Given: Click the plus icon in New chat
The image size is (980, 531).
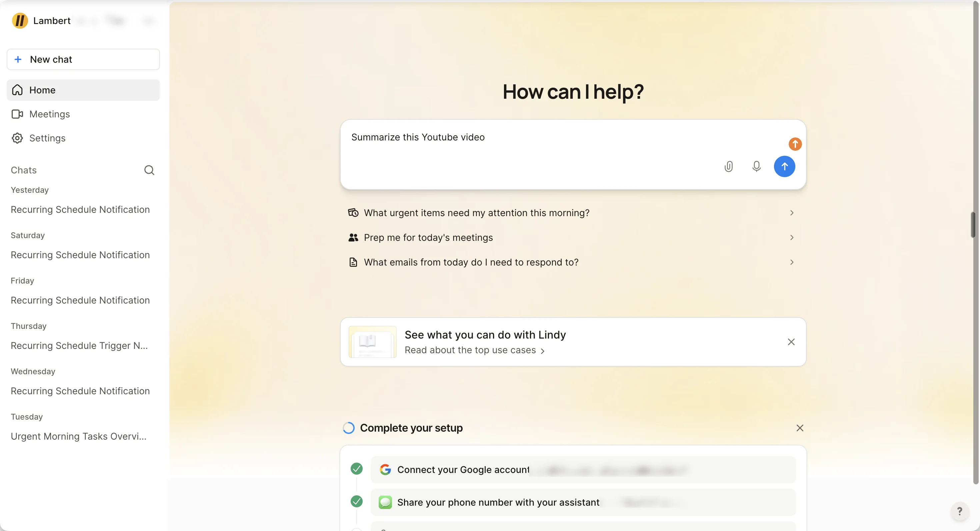Looking at the screenshot, I should (18, 59).
